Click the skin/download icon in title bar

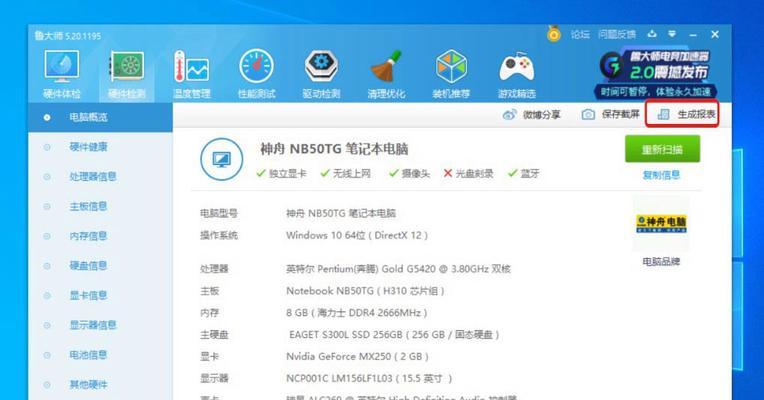(x=652, y=34)
